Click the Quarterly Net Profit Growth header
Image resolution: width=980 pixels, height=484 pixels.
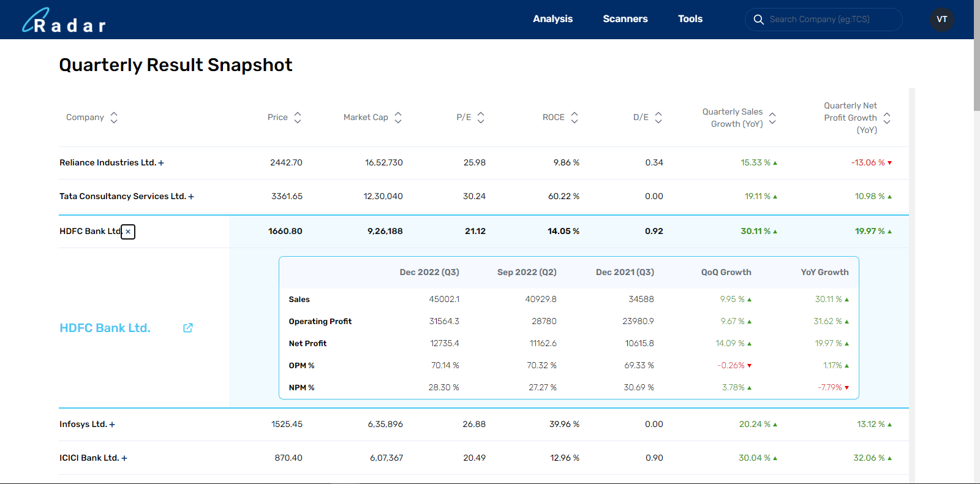[x=851, y=118]
